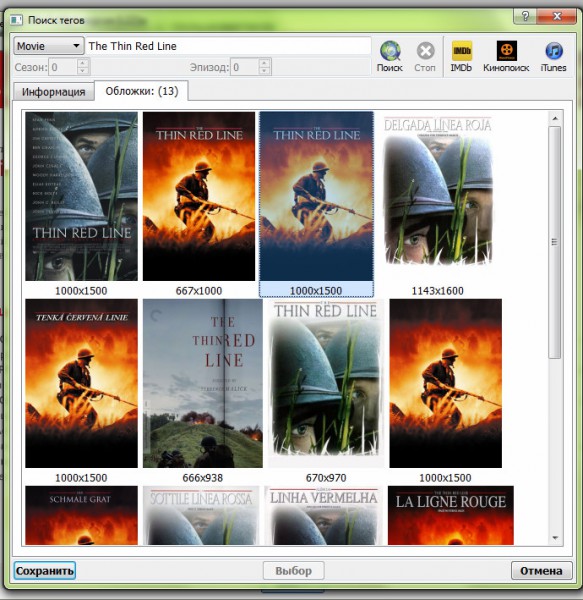Image resolution: width=583 pixels, height=600 pixels.
Task: Select the 666x938 Criterion hill cover
Action: pyautogui.click(x=203, y=383)
